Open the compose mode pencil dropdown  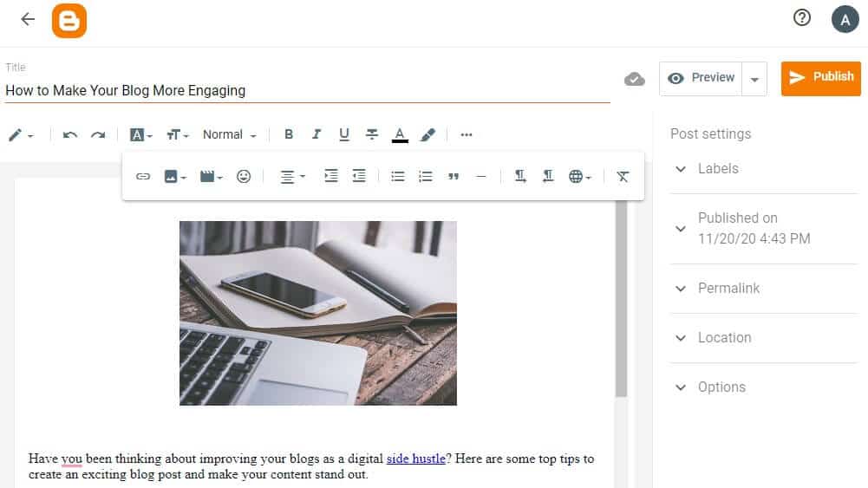tap(21, 135)
